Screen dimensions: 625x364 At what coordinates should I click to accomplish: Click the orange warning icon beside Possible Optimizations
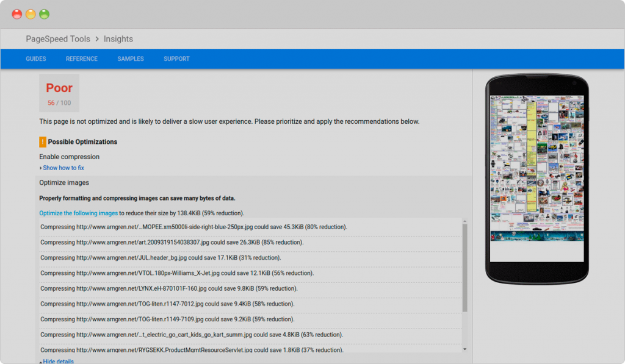tap(43, 142)
